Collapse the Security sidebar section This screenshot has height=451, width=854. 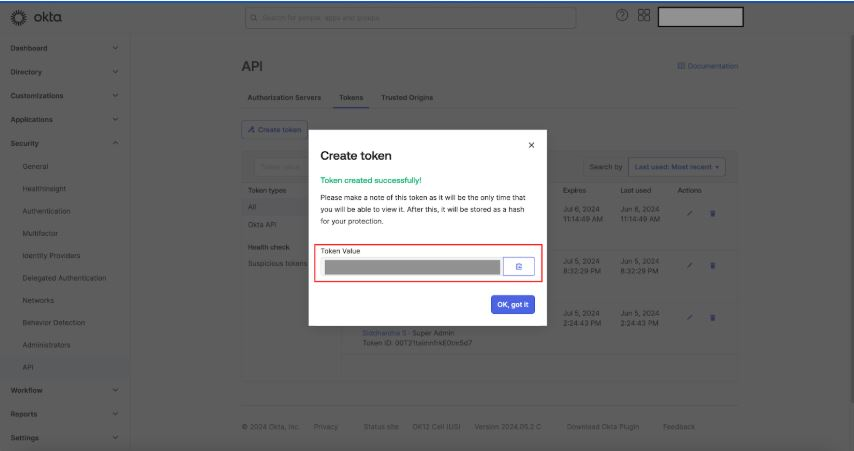click(x=64, y=143)
